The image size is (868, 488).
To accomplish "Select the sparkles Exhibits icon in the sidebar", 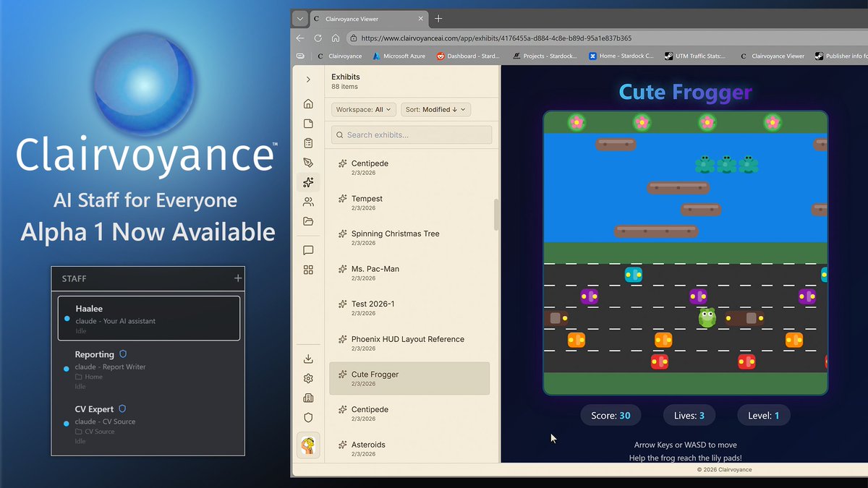I will point(308,182).
